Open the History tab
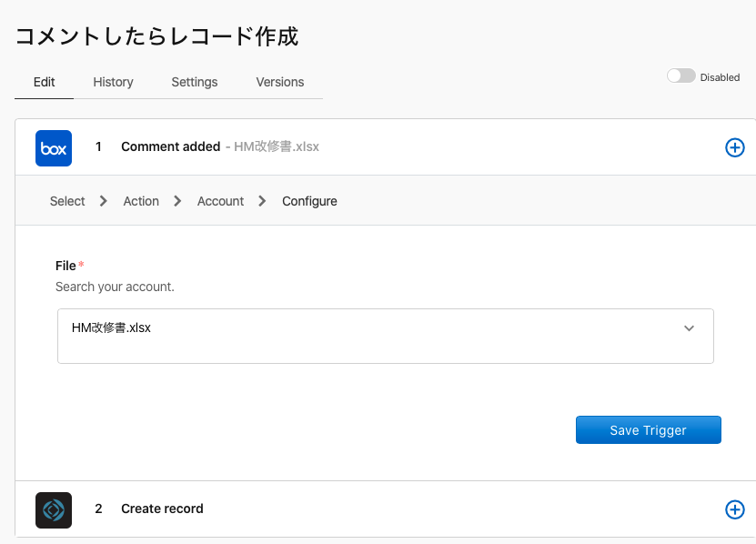 113,82
